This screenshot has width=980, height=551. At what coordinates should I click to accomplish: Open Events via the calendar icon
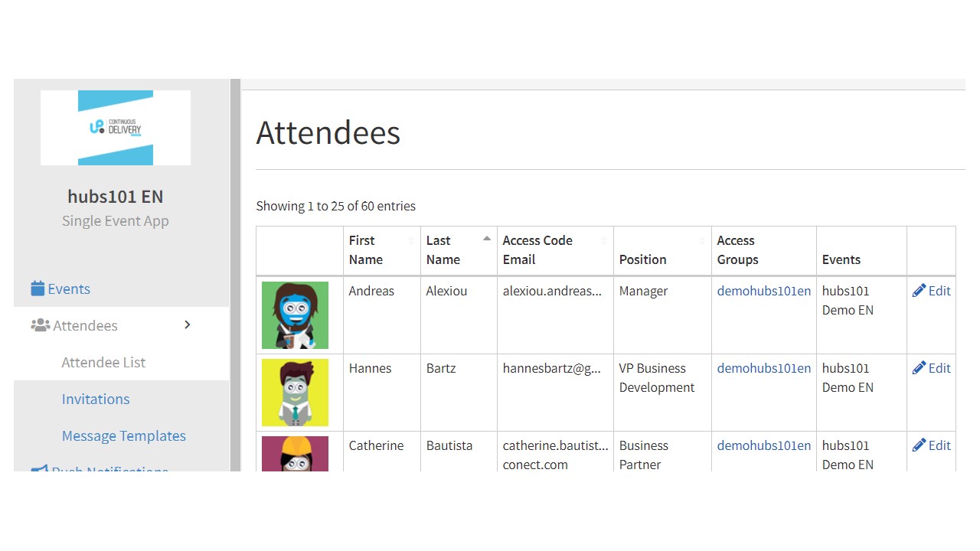pos(38,289)
